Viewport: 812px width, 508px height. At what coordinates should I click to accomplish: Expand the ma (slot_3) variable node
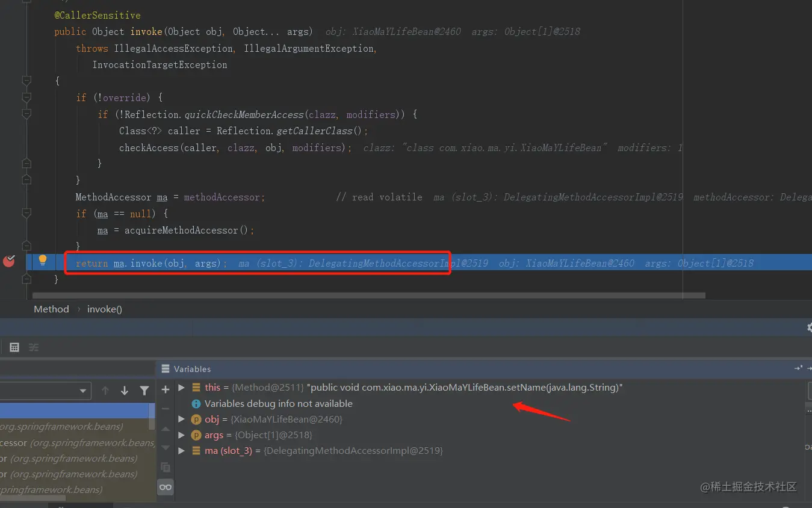(182, 450)
